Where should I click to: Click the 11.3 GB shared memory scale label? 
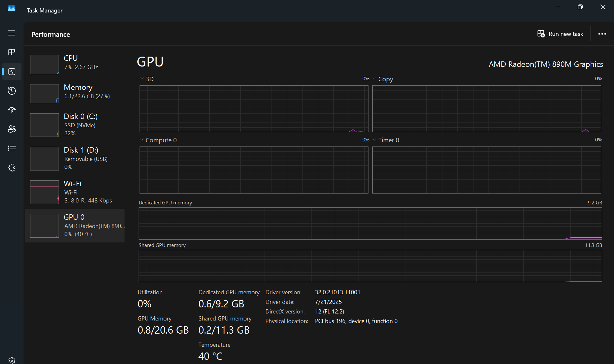594,245
